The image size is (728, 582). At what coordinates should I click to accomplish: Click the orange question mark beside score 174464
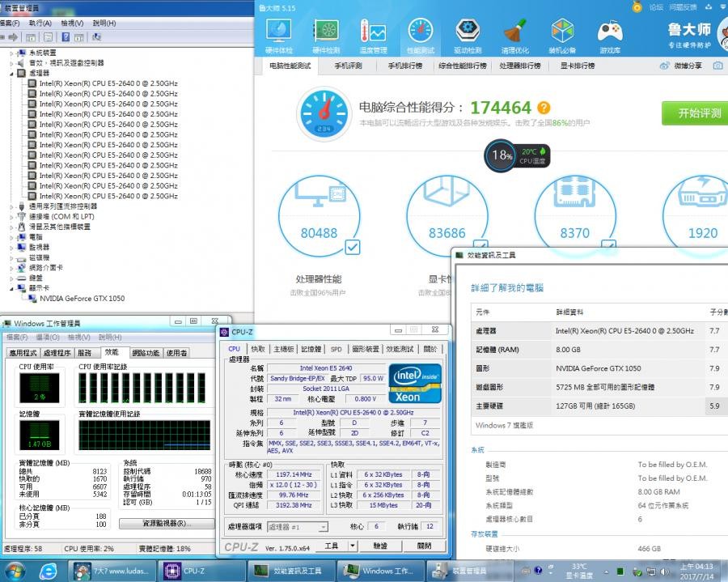tap(544, 108)
